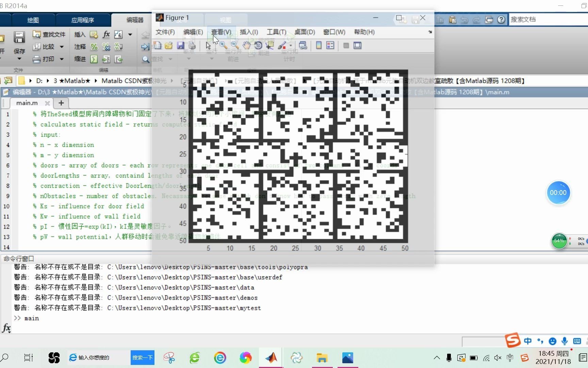Open the 文件(F) menu in Figure 1
This screenshot has width=588, height=368.
coord(165,32)
